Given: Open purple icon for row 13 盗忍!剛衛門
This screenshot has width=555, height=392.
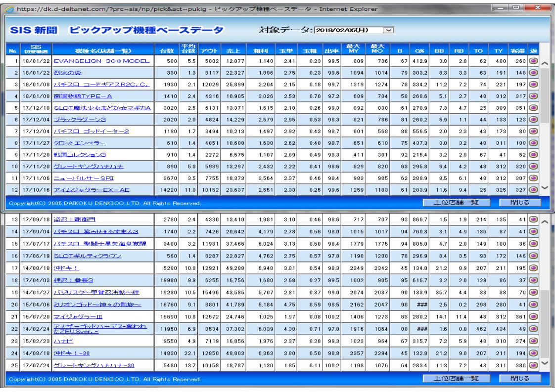Looking at the screenshot, I should [533, 219].
